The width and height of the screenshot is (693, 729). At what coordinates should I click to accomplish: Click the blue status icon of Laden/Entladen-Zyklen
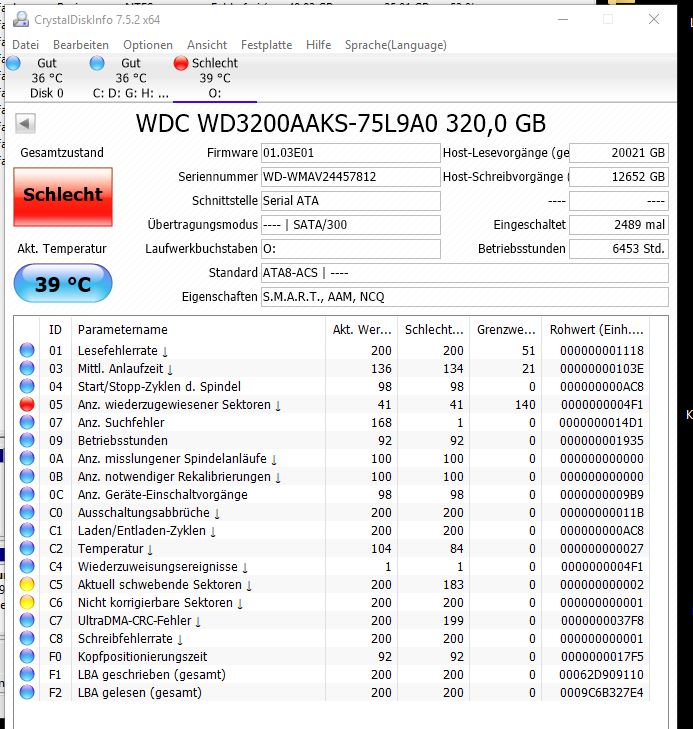27,530
